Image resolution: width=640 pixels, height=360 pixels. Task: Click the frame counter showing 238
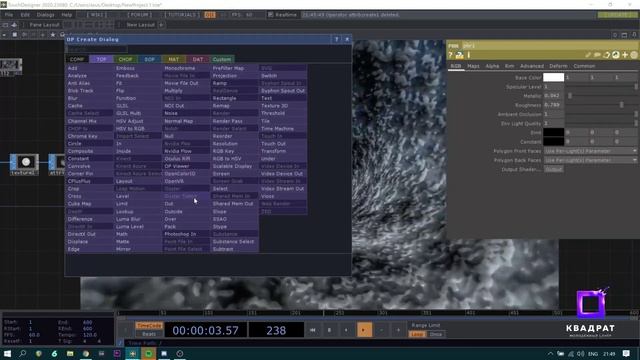[276, 330]
